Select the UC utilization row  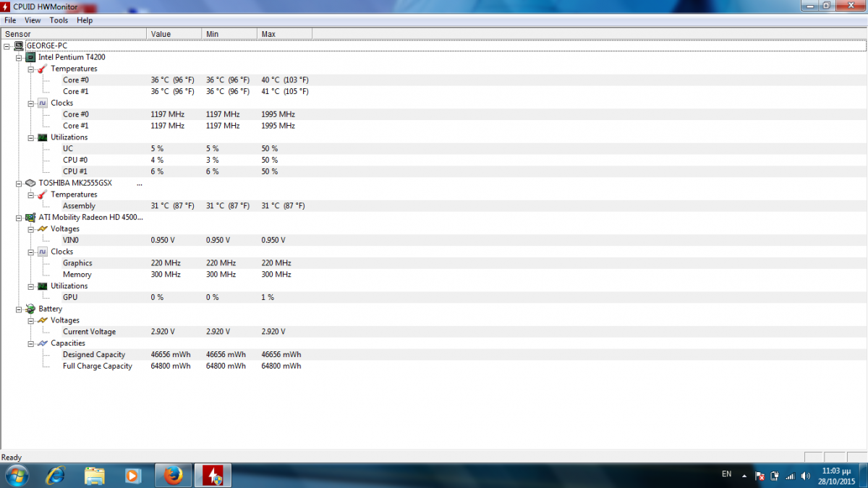(434, 149)
